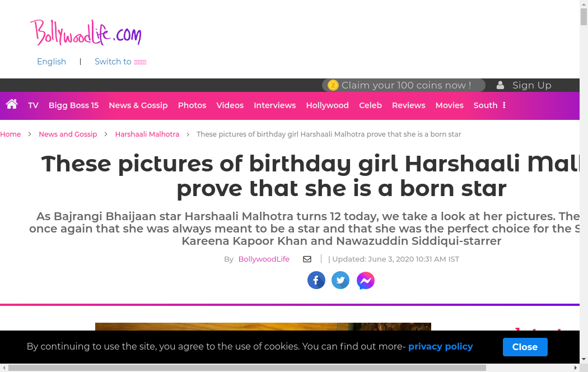588x372 pixels.
Task: Select English language option
Action: pyautogui.click(x=52, y=62)
